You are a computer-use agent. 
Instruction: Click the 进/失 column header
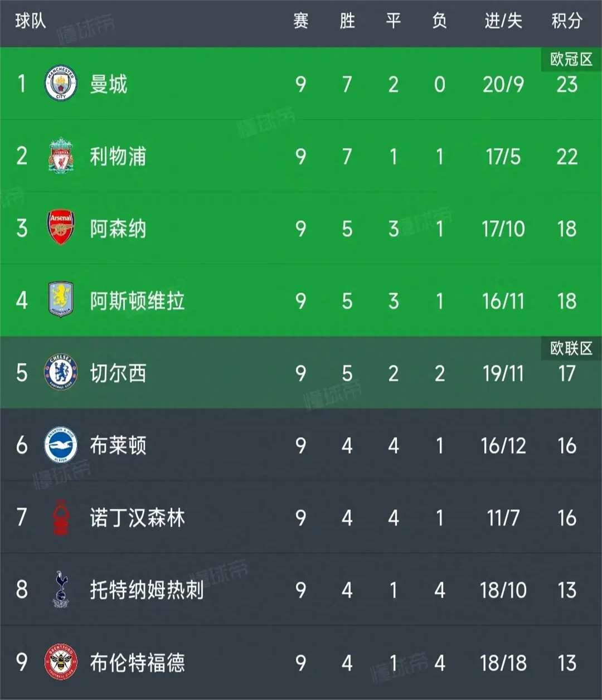point(503,21)
